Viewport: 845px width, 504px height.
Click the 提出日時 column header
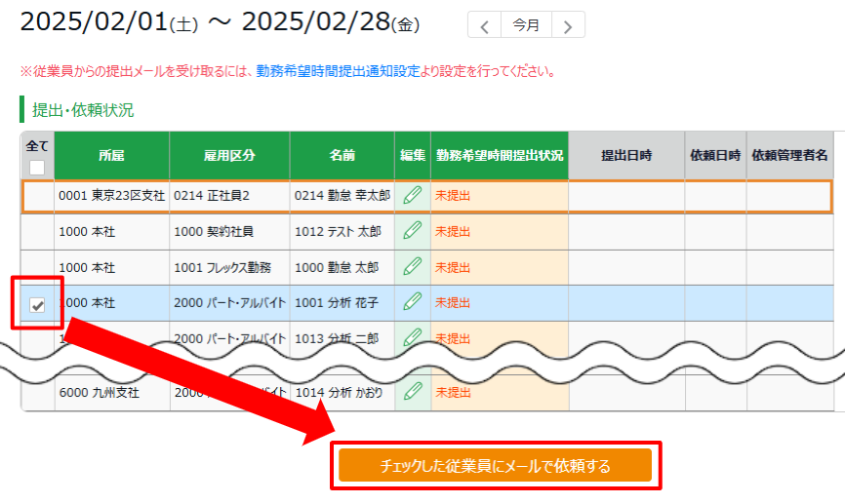(x=625, y=156)
